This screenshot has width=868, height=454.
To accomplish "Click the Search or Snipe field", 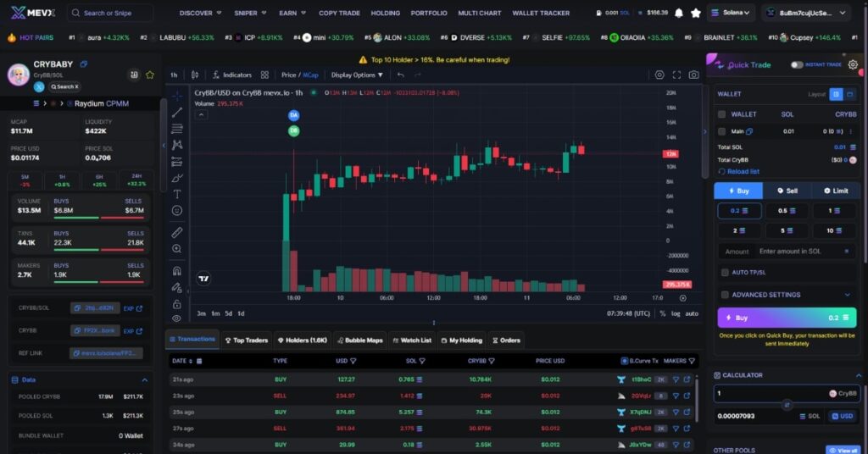I will 110,13.
